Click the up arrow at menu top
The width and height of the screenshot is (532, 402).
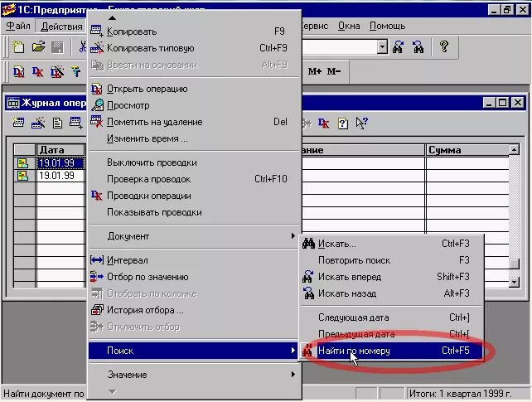(113, 18)
